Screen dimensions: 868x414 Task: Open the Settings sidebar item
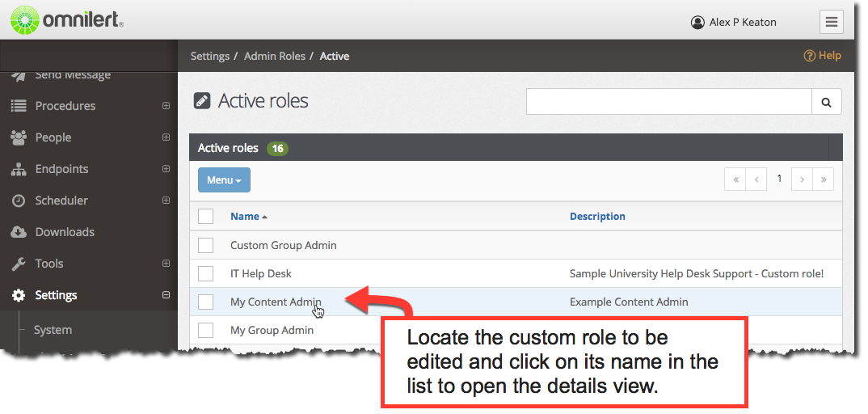click(x=56, y=295)
